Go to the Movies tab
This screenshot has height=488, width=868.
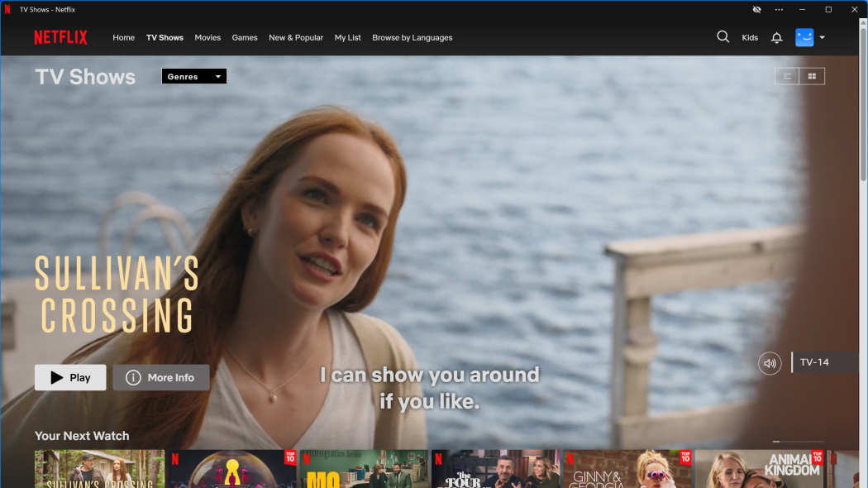(207, 38)
